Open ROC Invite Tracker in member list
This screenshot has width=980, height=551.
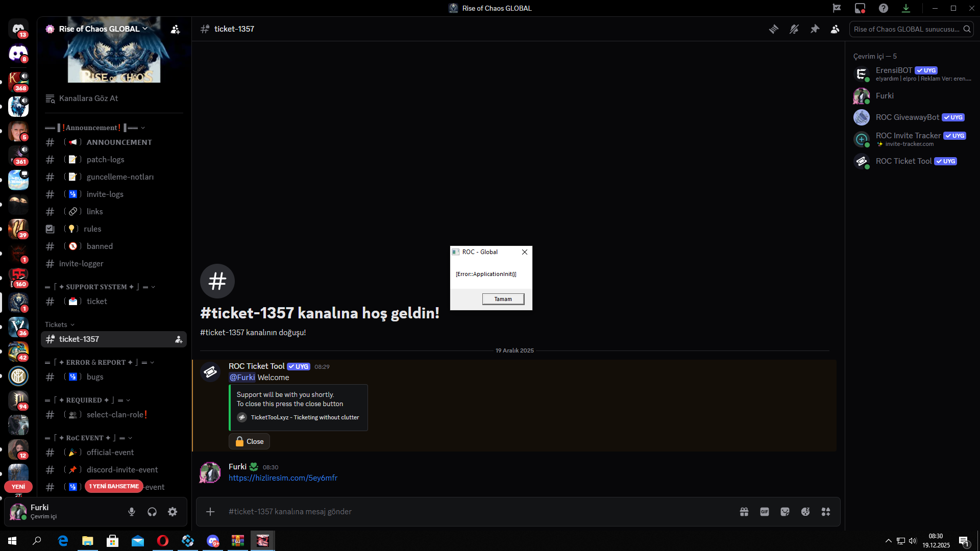(x=912, y=139)
